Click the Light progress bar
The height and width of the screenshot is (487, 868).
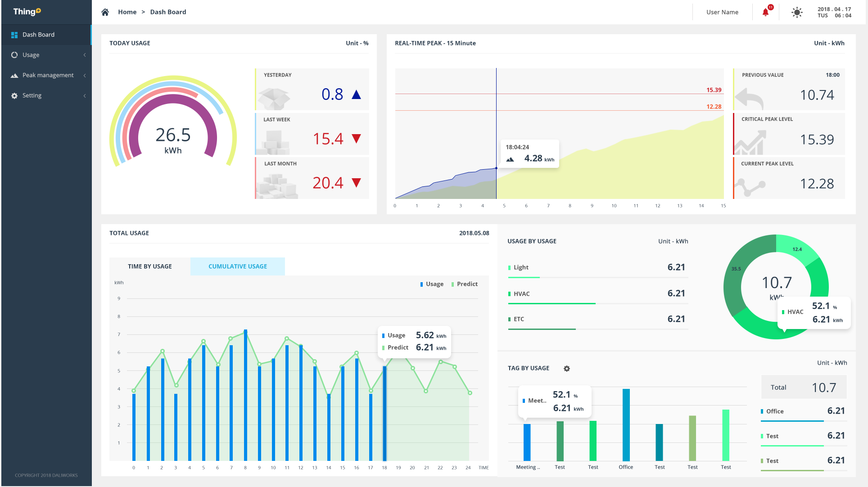click(x=598, y=278)
